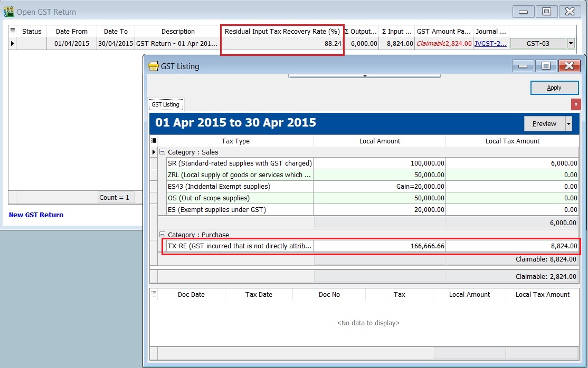Minimize the Open GST Return window
Viewport: 588px width, 368px height.
tap(523, 12)
